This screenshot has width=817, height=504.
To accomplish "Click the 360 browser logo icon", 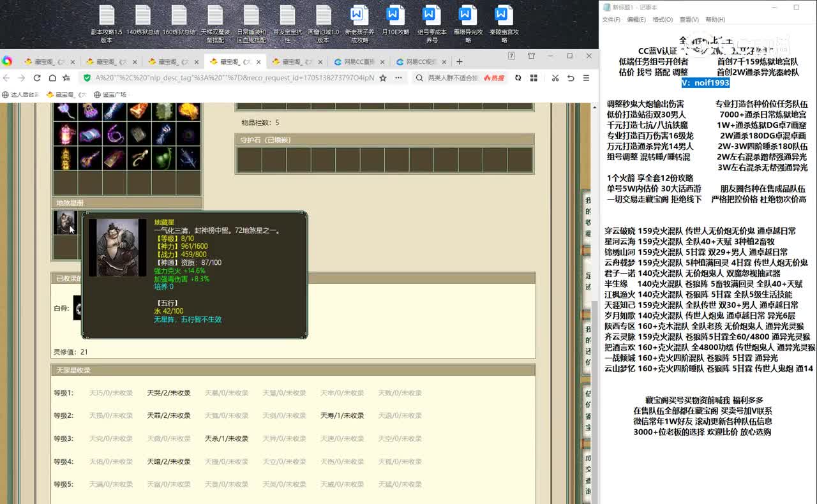I will [x=7, y=61].
